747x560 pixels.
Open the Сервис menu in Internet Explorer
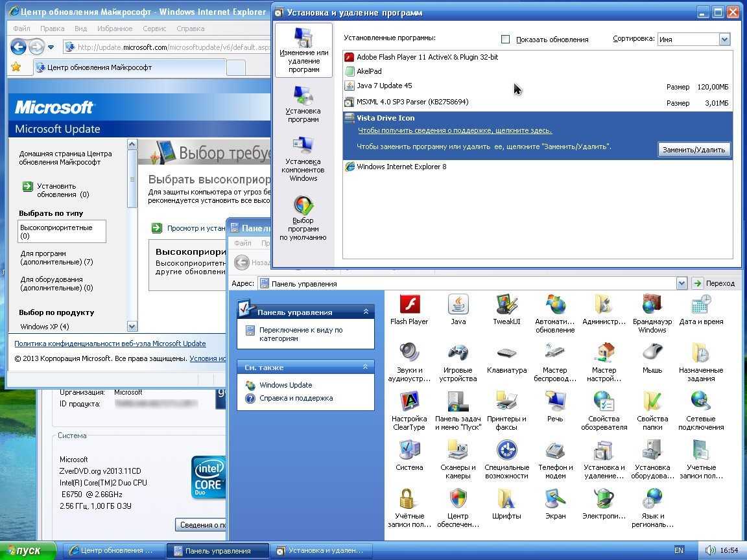(x=154, y=29)
